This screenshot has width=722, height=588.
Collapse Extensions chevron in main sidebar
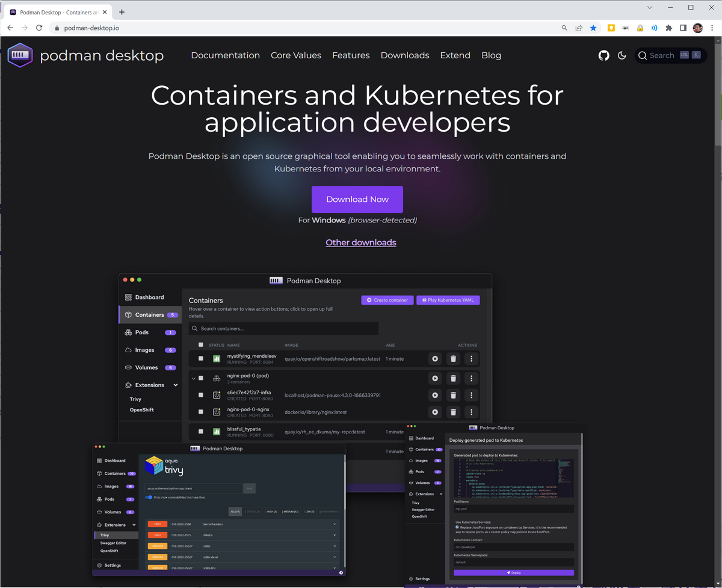175,385
